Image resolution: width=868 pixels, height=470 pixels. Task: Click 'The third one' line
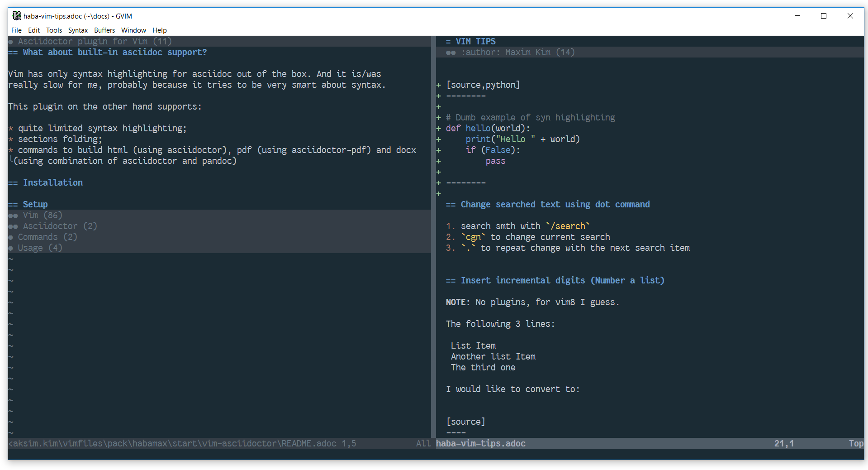[483, 367]
